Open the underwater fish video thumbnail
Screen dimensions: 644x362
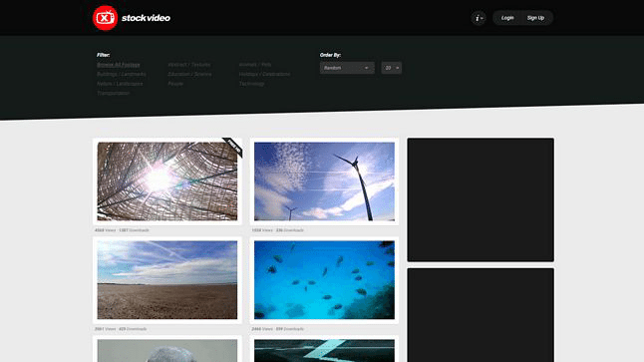(x=324, y=280)
